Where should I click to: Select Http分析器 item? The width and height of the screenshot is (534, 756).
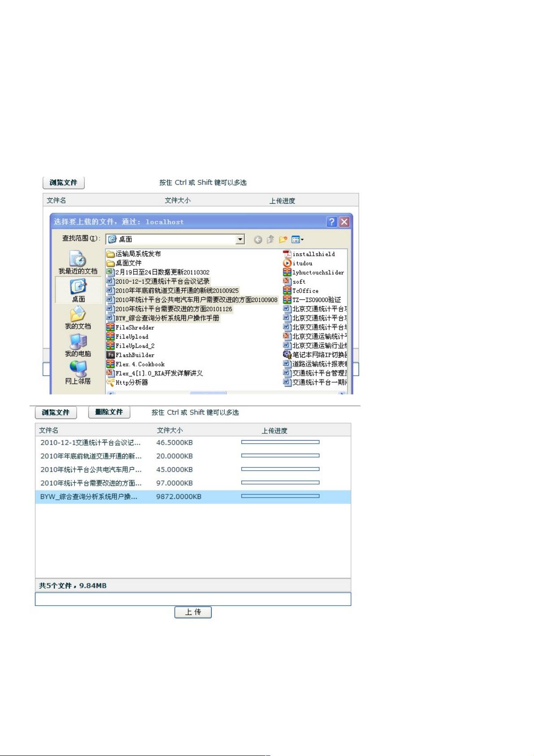(127, 383)
